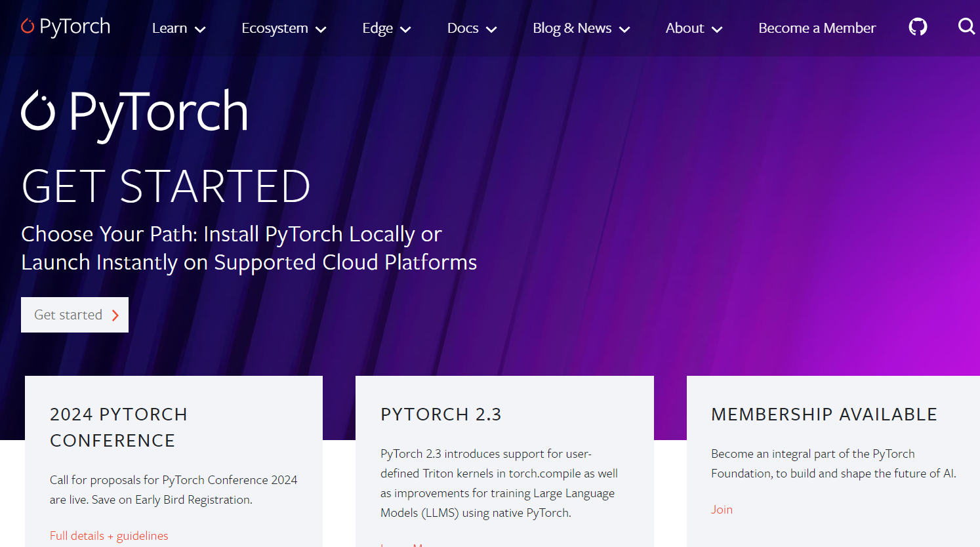Open the About menu
The height and width of the screenshot is (547, 980).
tap(693, 28)
